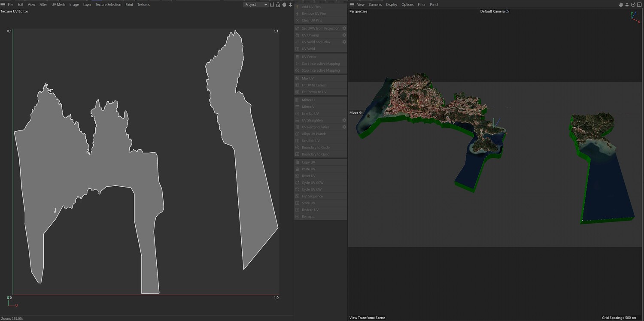
Task: Click the UV Straighten command
Action: pyautogui.click(x=318, y=121)
